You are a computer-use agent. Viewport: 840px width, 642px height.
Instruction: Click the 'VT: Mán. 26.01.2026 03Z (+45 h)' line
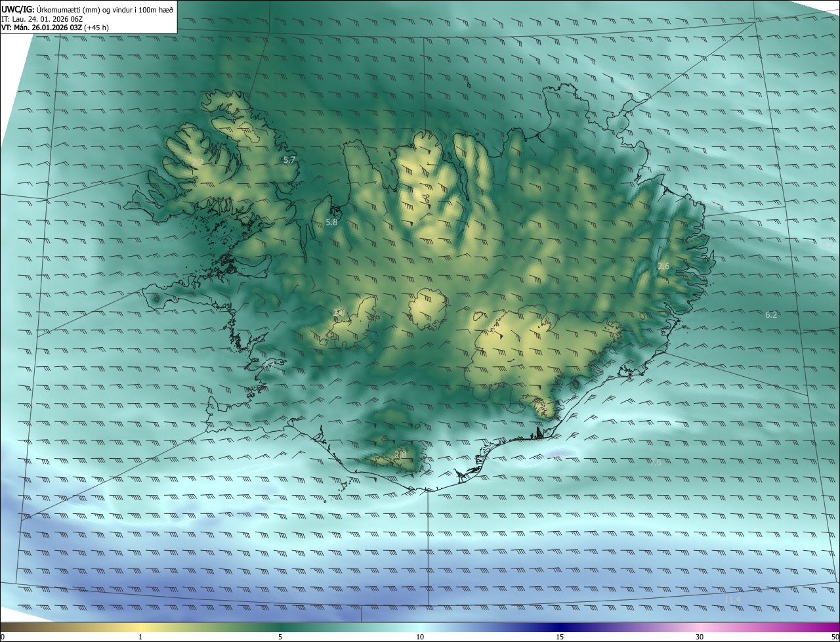tap(55, 28)
